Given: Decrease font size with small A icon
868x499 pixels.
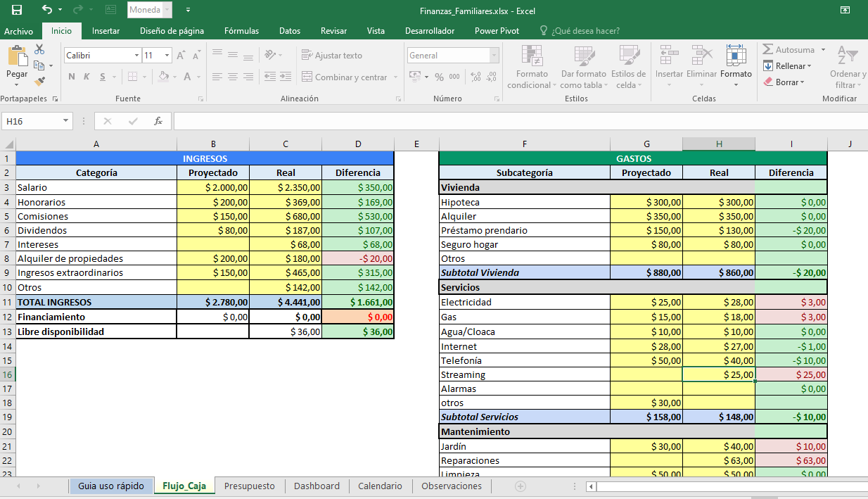Looking at the screenshot, I should point(196,56).
